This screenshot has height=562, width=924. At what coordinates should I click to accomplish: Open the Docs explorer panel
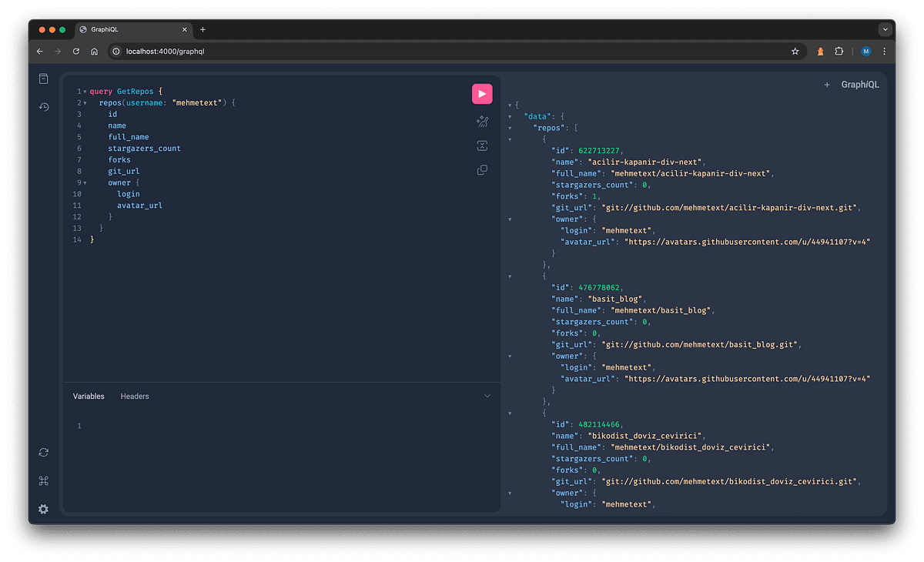(x=43, y=78)
